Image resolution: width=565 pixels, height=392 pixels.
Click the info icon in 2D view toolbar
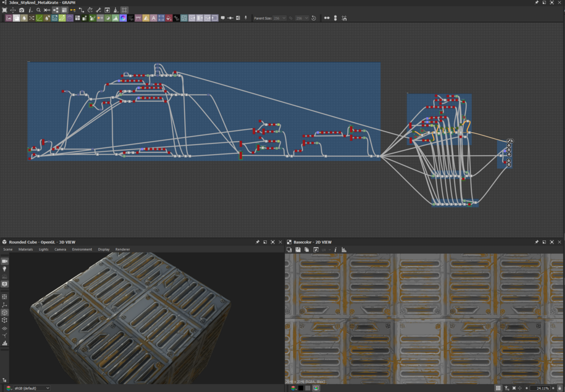pos(336,250)
